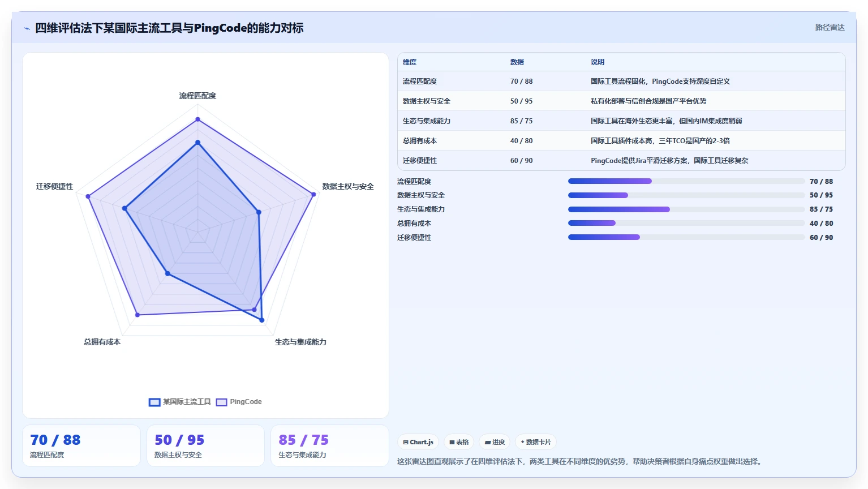Select the 进度 tag button
Image resolution: width=868 pixels, height=489 pixels.
(x=495, y=442)
